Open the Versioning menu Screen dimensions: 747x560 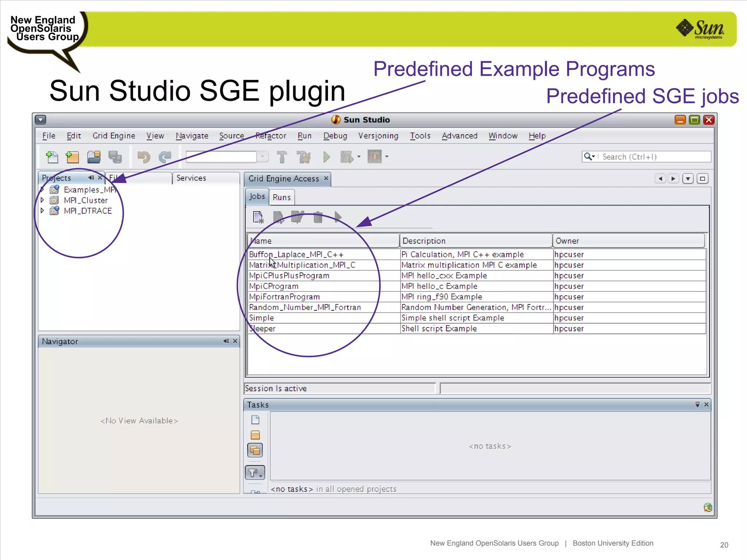pos(378,136)
